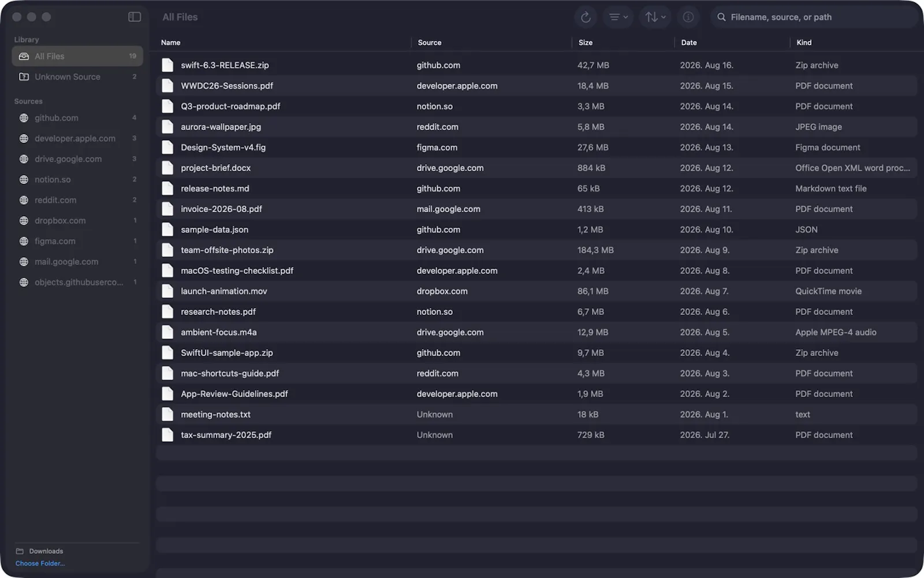Click the dropbox.com globe icon in the sidebar

pyautogui.click(x=24, y=221)
